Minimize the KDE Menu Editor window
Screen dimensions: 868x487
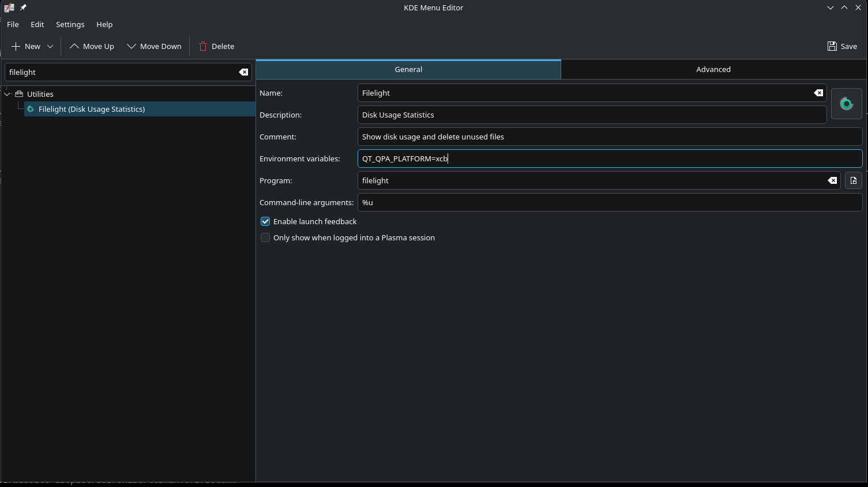coord(831,7)
